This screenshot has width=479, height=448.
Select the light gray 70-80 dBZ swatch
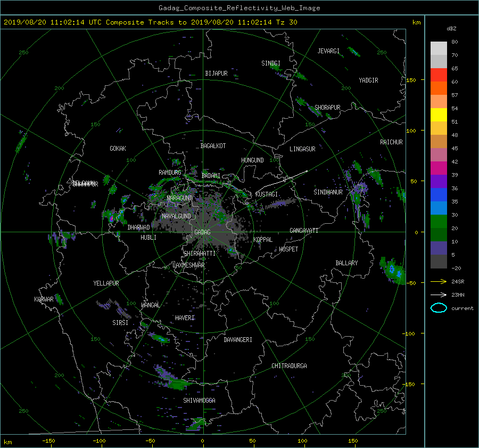tap(439, 48)
